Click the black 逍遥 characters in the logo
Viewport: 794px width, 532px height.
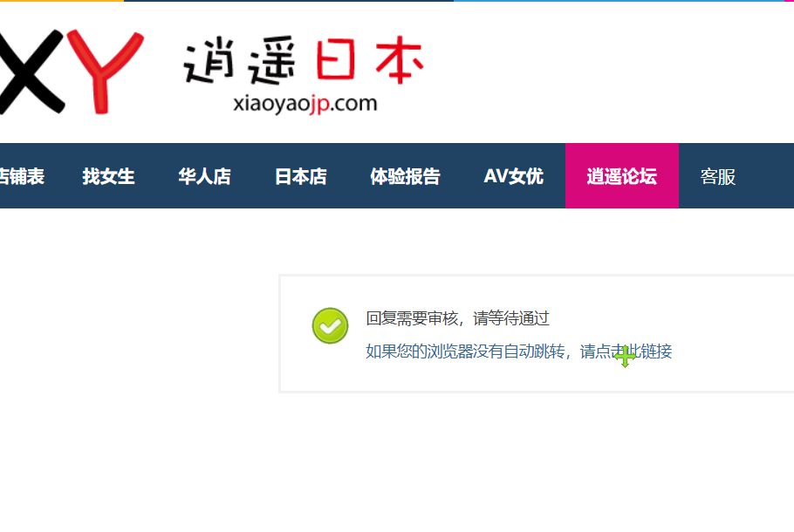[x=245, y=62]
